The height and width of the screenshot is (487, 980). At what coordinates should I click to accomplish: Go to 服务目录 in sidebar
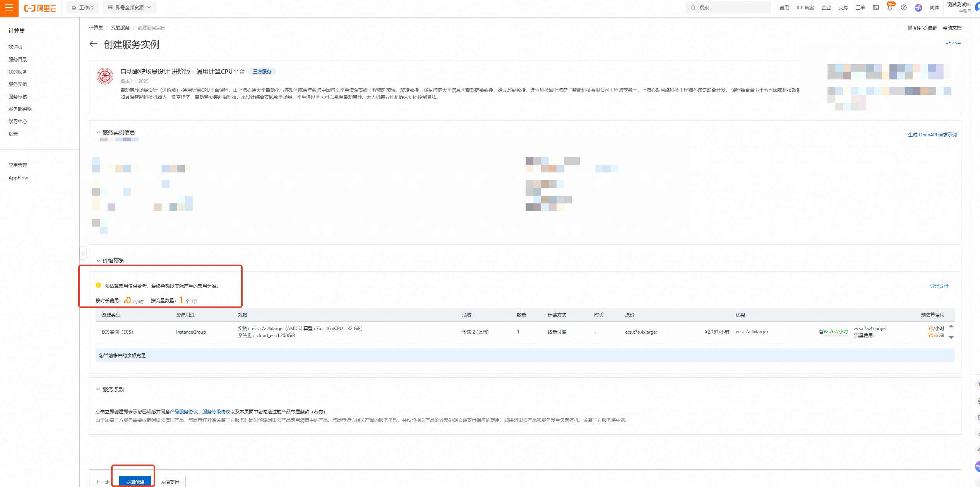tap(18, 59)
